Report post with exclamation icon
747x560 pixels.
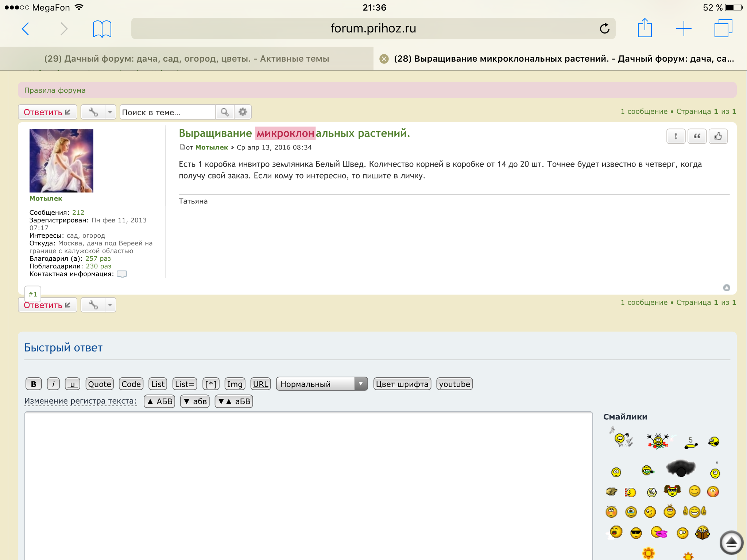click(676, 136)
